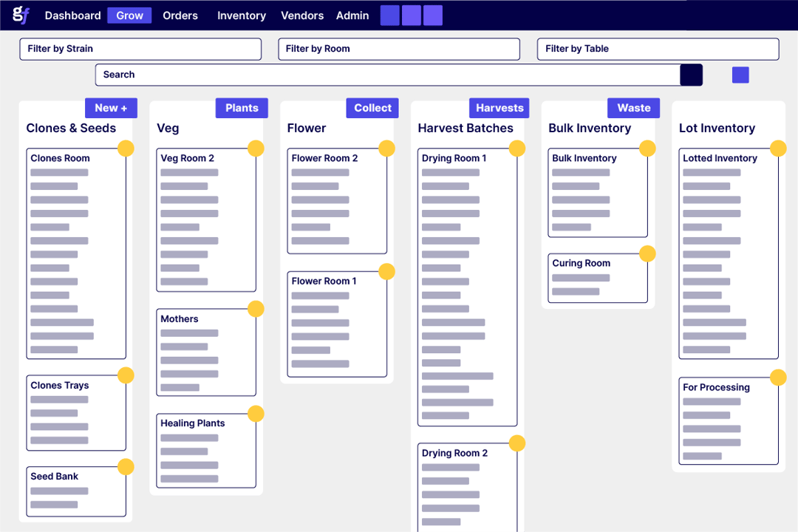Viewport: 798px width, 532px height.
Task: Click the dark search submit button
Action: 691,75
